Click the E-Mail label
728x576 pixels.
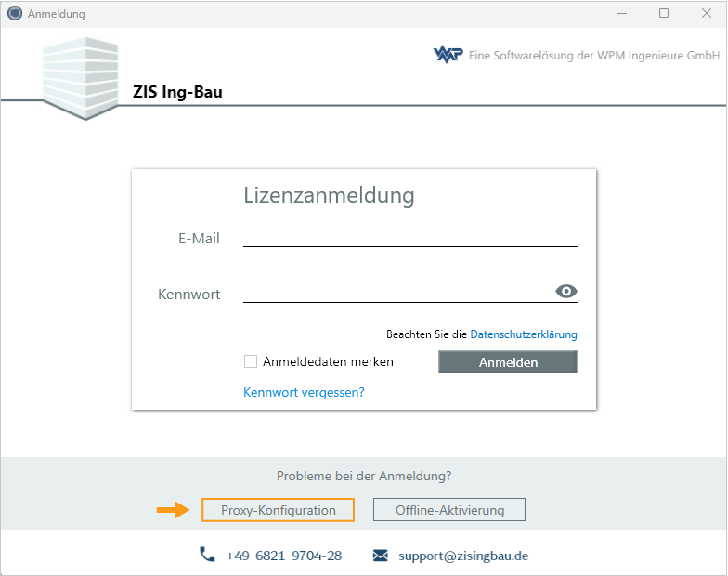(x=199, y=238)
